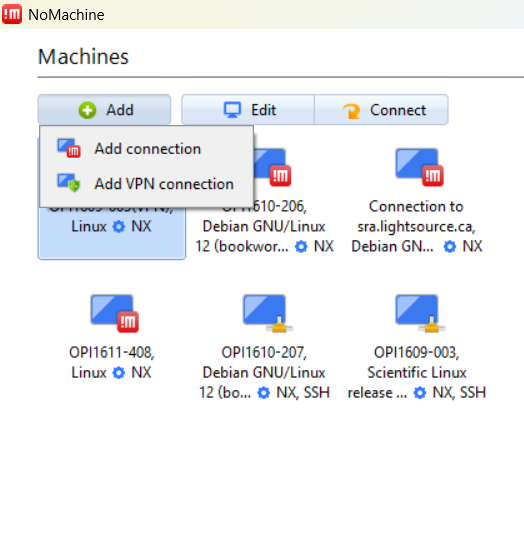The height and width of the screenshot is (548, 524).
Task: Select the partly hidden OPI1610-206 machine icon
Action: 272,167
